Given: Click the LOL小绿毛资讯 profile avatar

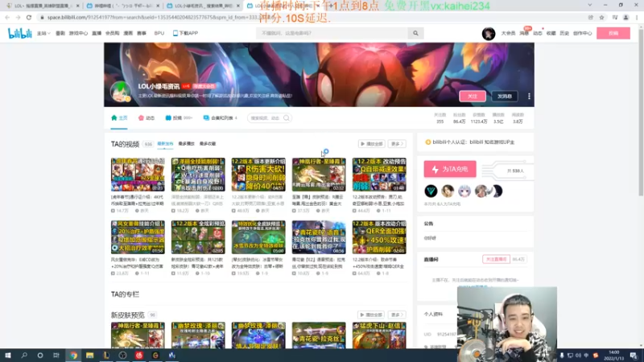Looking at the screenshot, I should [x=120, y=91].
